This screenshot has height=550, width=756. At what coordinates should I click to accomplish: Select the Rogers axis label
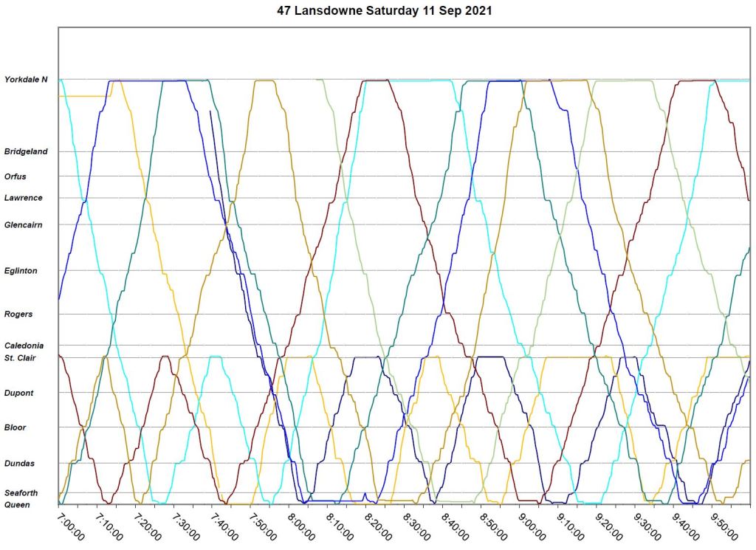click(18, 314)
